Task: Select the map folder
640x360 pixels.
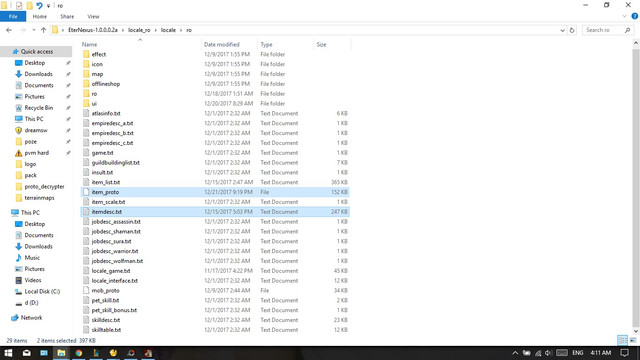Action: pos(97,74)
